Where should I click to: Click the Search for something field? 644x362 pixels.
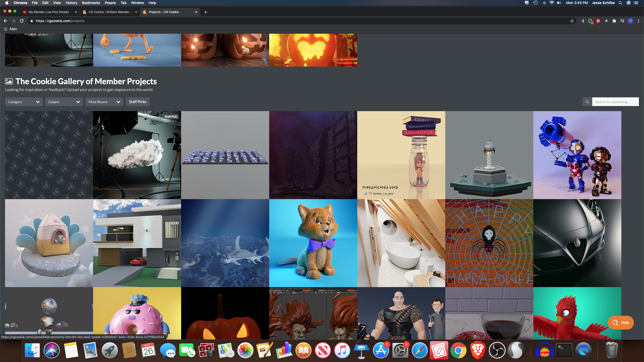615,102
